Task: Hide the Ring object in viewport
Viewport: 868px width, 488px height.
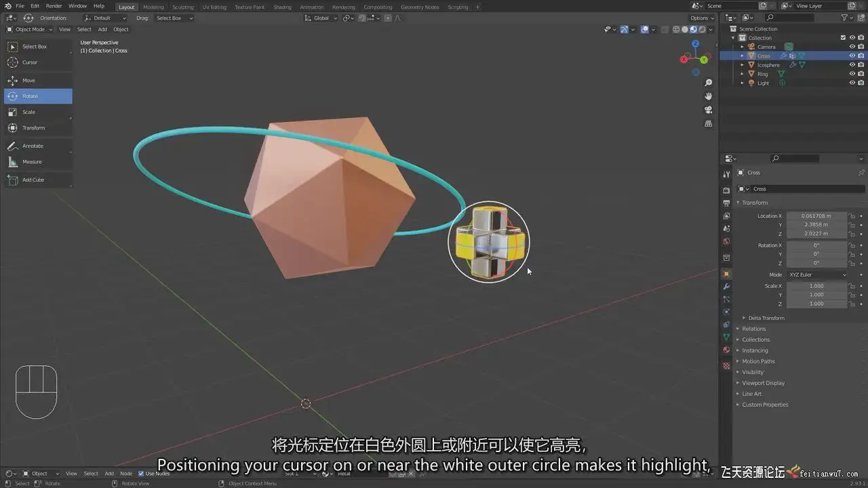Action: 852,74
